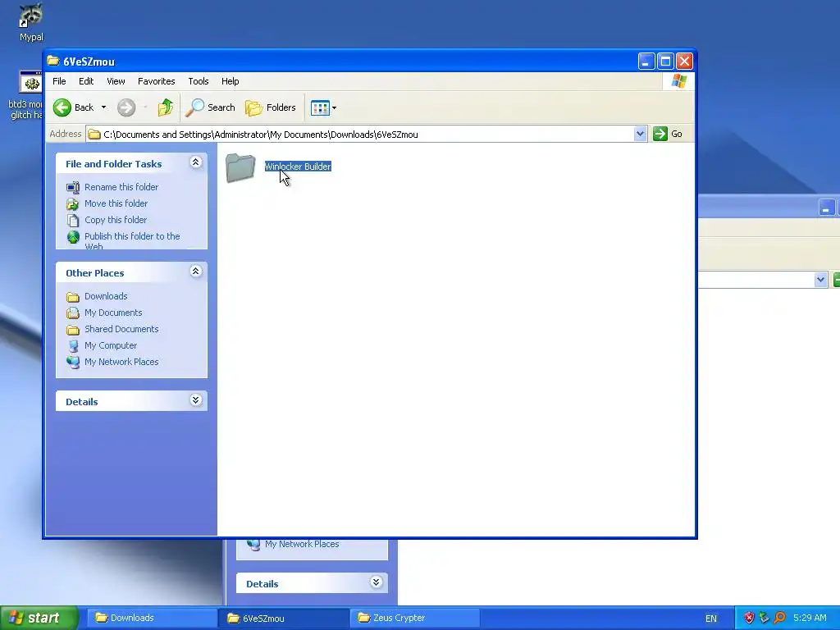Open the Back history dropdown arrow
Image resolution: width=840 pixels, height=630 pixels.
coord(104,107)
